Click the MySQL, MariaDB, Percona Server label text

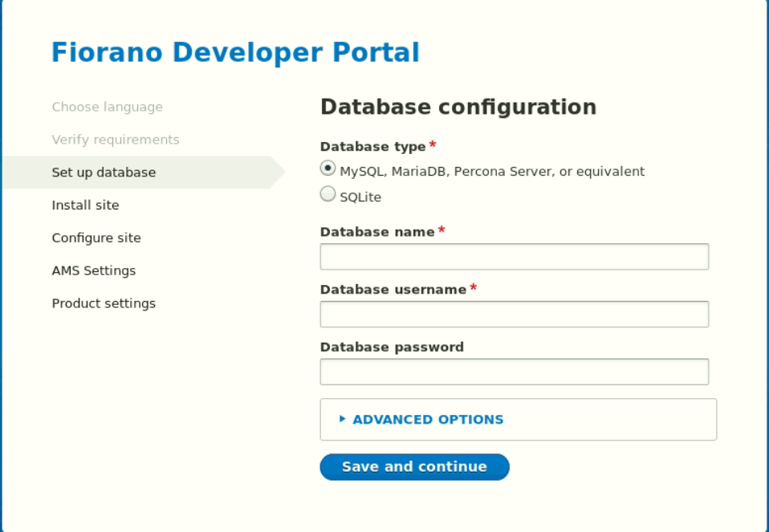[492, 172]
